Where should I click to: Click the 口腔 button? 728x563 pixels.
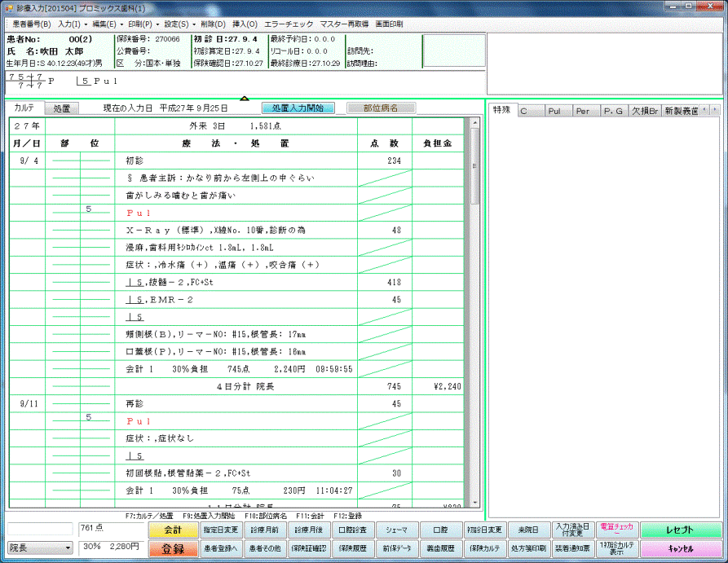point(440,530)
